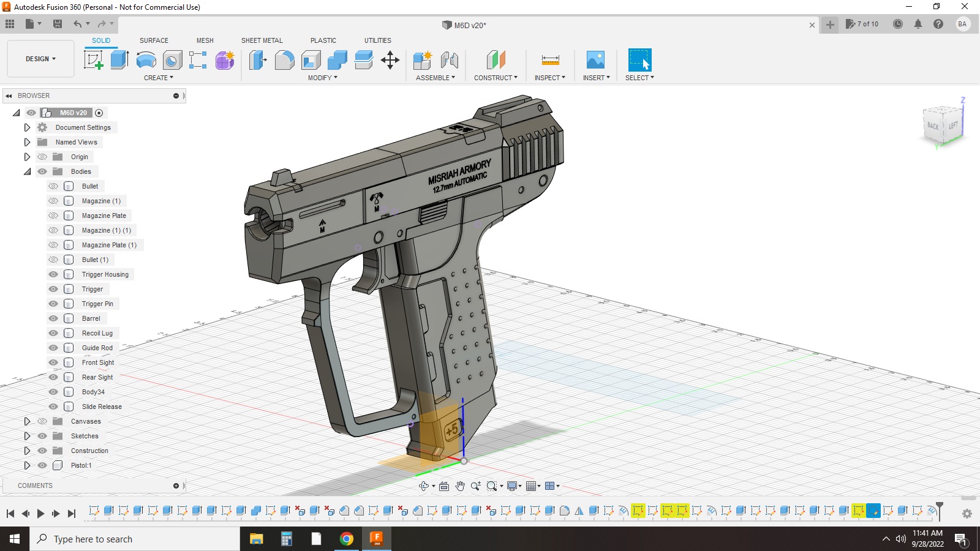This screenshot has width=980, height=551.
Task: Choose the Hole tool
Action: pos(172,60)
